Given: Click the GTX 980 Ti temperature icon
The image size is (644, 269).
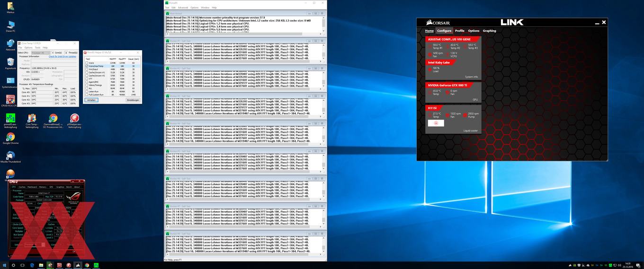Looking at the screenshot, I should click(430, 92).
